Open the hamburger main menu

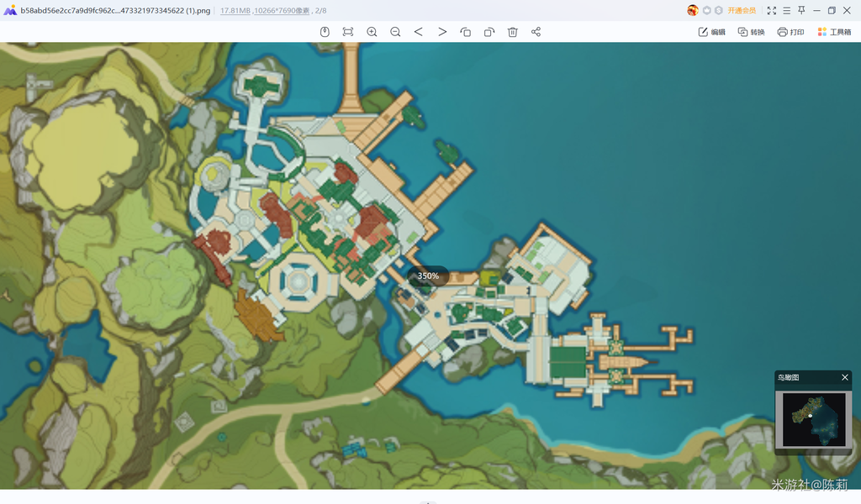(787, 10)
